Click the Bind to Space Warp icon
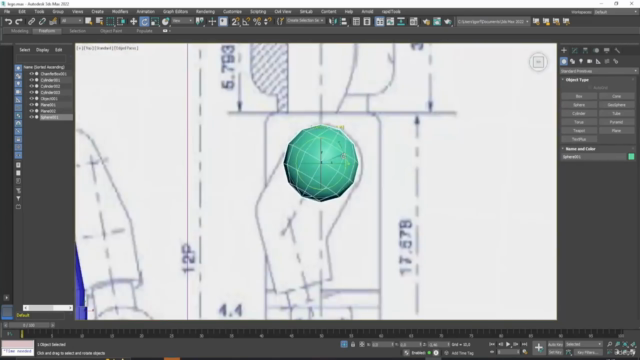This screenshot has width=640, height=360. pyautogui.click(x=53, y=22)
